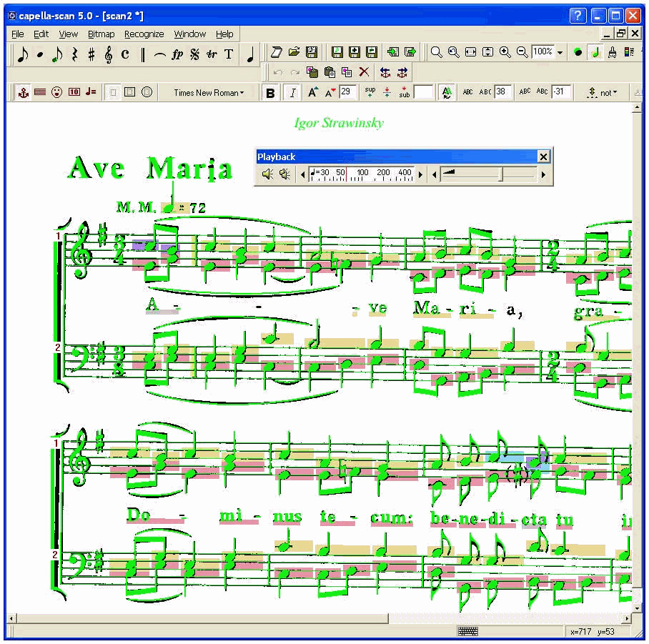Open the View menu

(69, 34)
